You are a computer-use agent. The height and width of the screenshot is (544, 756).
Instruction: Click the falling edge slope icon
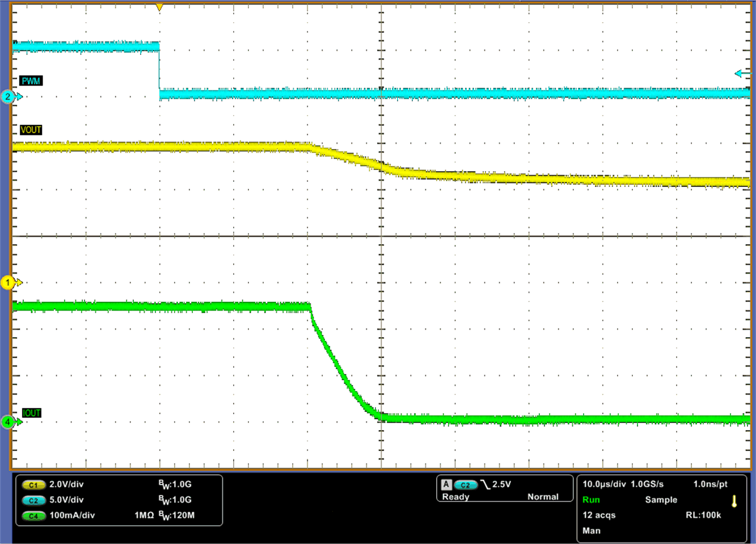click(485, 484)
